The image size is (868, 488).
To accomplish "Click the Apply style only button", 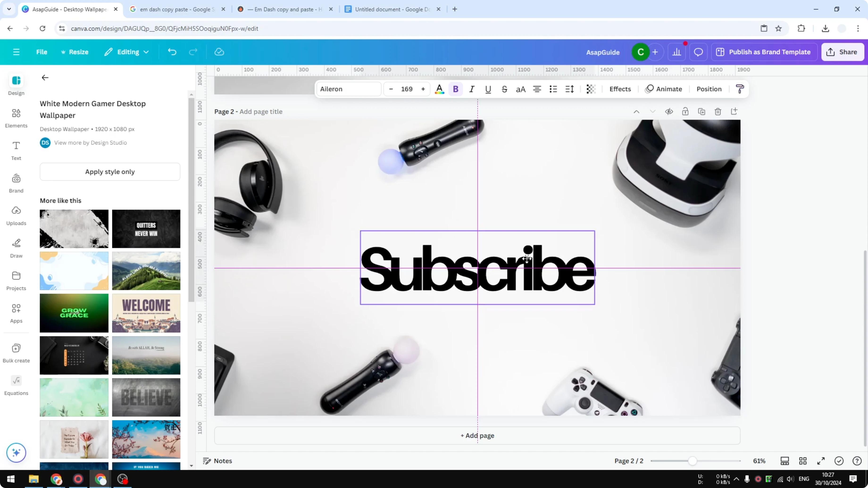I will [110, 172].
